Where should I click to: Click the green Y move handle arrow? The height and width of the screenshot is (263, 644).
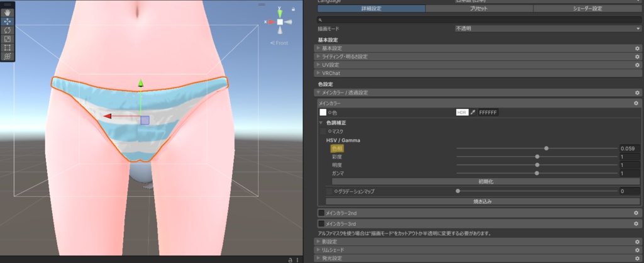[140, 84]
